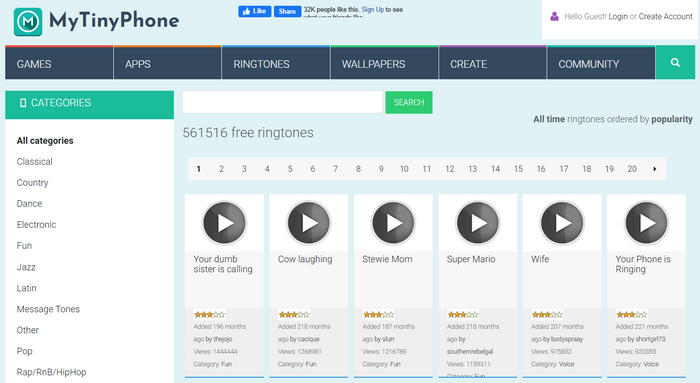Select the Classical category

click(34, 162)
